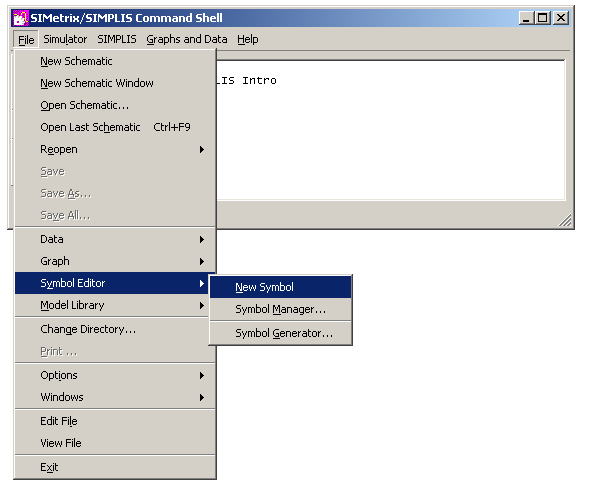
Task: Click Exit in the File menu
Action: (x=115, y=467)
